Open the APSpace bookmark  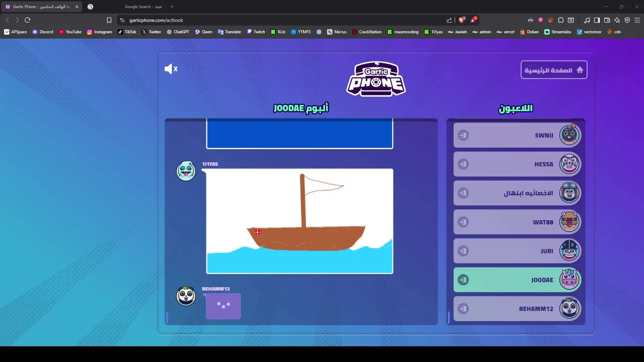[x=16, y=32]
